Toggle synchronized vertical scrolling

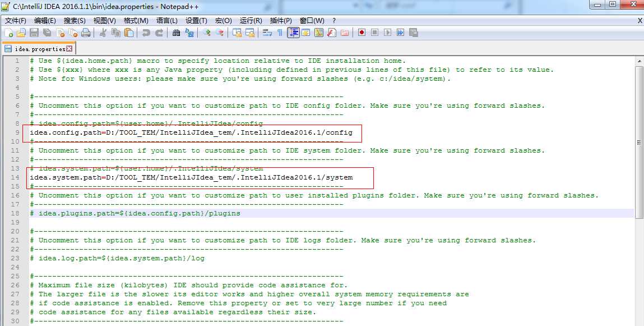[237, 33]
